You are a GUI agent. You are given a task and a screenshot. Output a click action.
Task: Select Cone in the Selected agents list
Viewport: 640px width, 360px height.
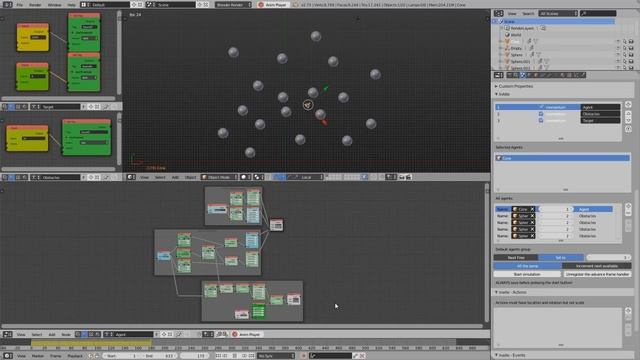(562, 158)
